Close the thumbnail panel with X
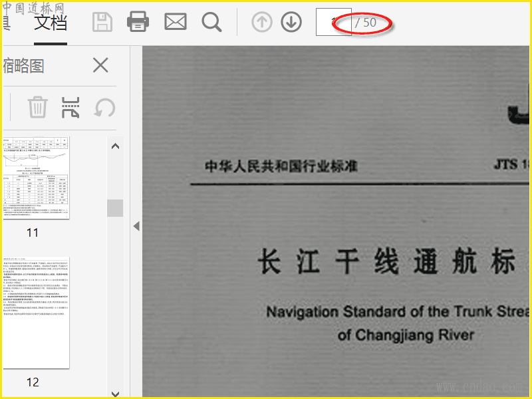The image size is (532, 399). click(x=100, y=65)
